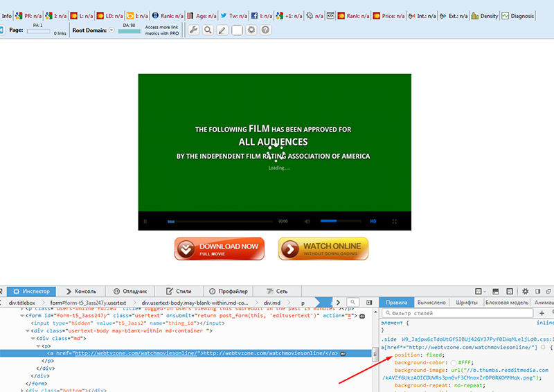Click the Twitter Tw: n/a counter
This screenshot has width=554, height=392.
[x=234, y=16]
